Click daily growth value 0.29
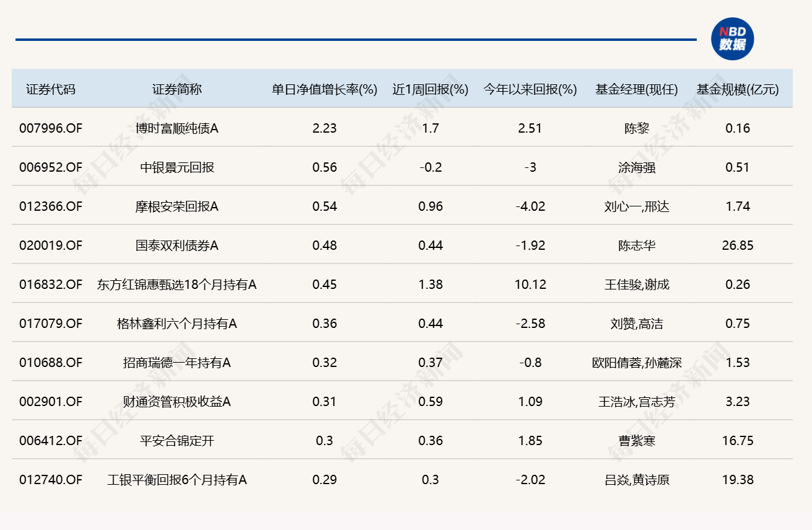Screen dimensions: 812x530 pos(325,480)
